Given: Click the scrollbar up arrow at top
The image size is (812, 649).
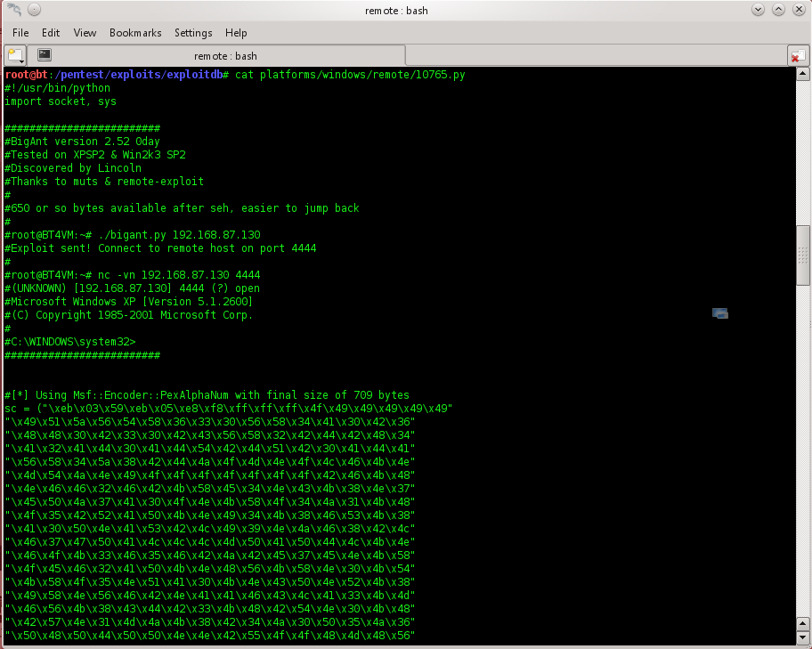Looking at the screenshot, I should tap(803, 74).
